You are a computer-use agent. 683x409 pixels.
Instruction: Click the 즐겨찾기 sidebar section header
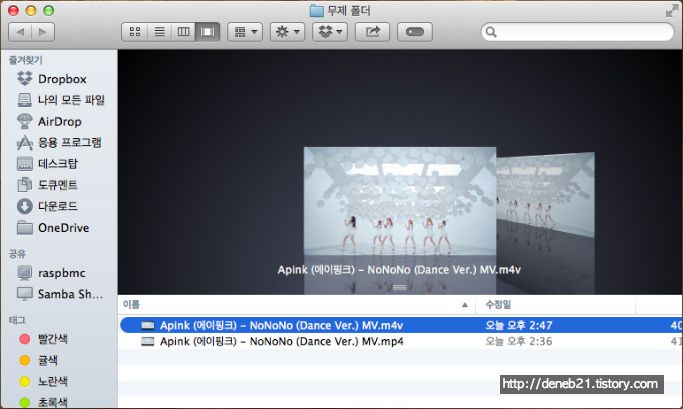(26, 60)
